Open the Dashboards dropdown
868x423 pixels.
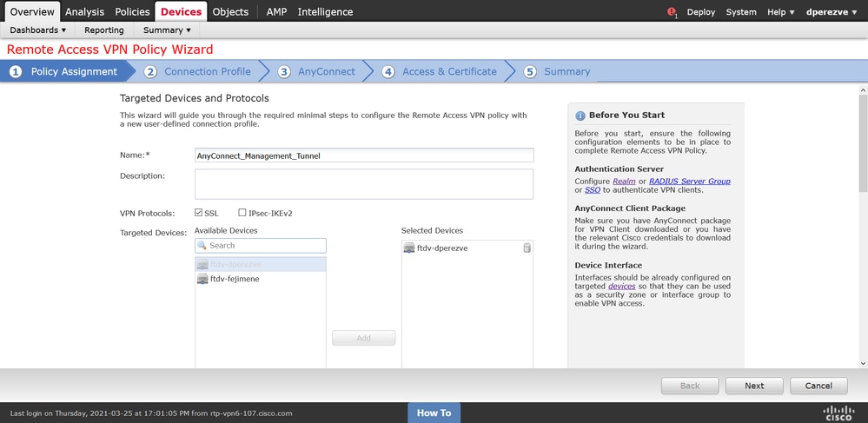tap(38, 30)
